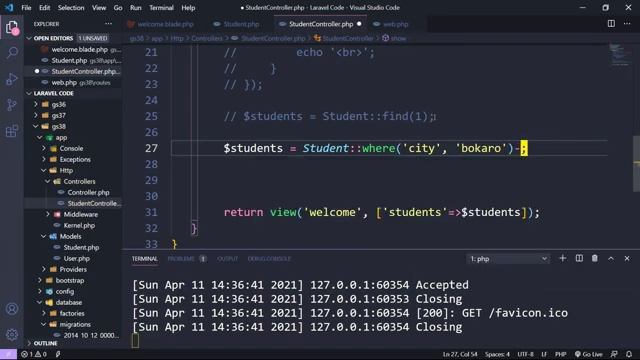Switch to the Output panel tab

[x=227, y=259]
